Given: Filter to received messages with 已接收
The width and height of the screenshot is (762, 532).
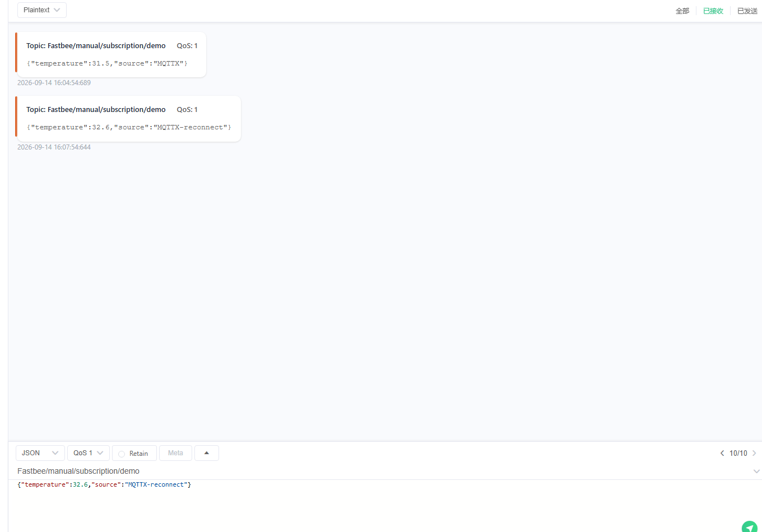Looking at the screenshot, I should point(713,11).
